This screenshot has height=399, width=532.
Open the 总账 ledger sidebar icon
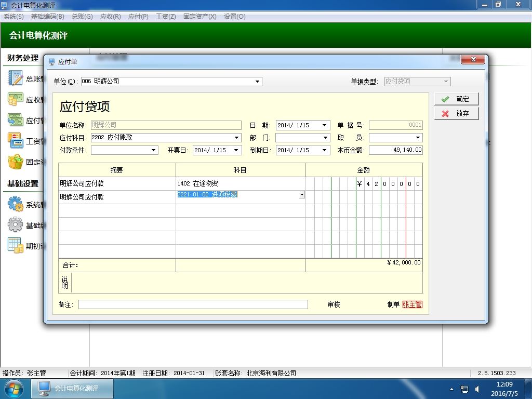pyautogui.click(x=15, y=78)
